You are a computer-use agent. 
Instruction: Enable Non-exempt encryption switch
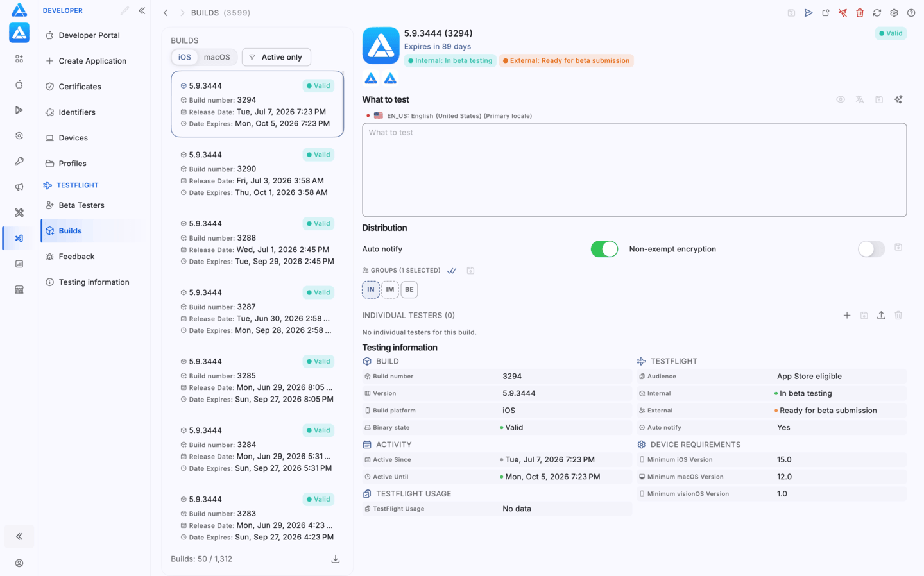pos(871,249)
